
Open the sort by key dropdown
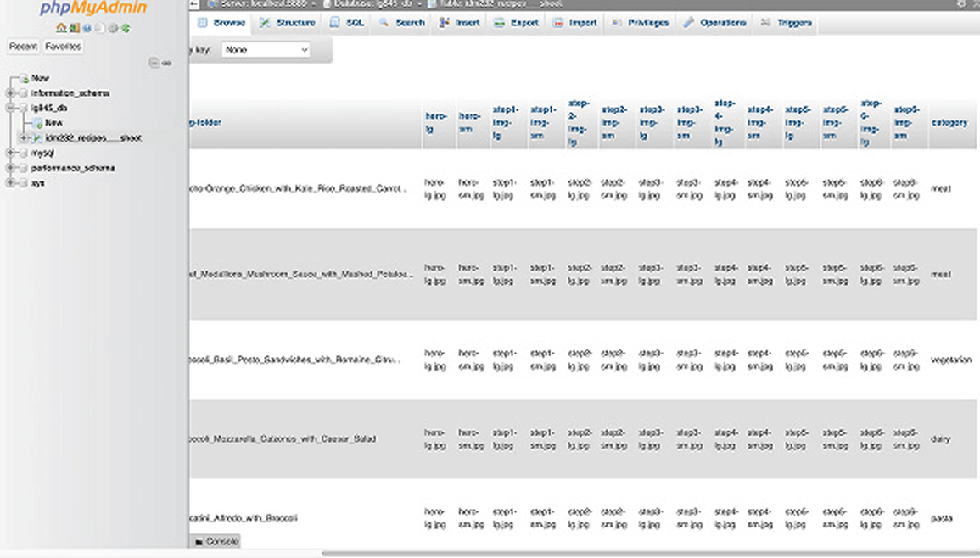(266, 50)
